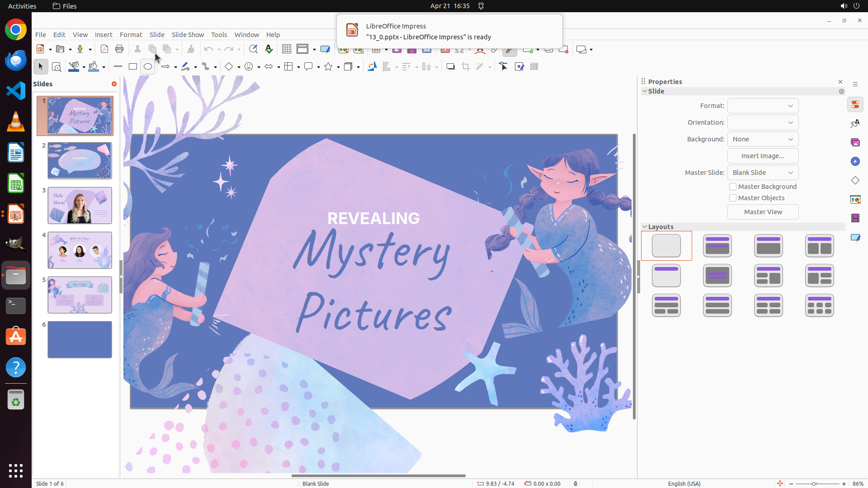868x488 pixels.
Task: Click the Insert Image button
Action: tap(763, 156)
